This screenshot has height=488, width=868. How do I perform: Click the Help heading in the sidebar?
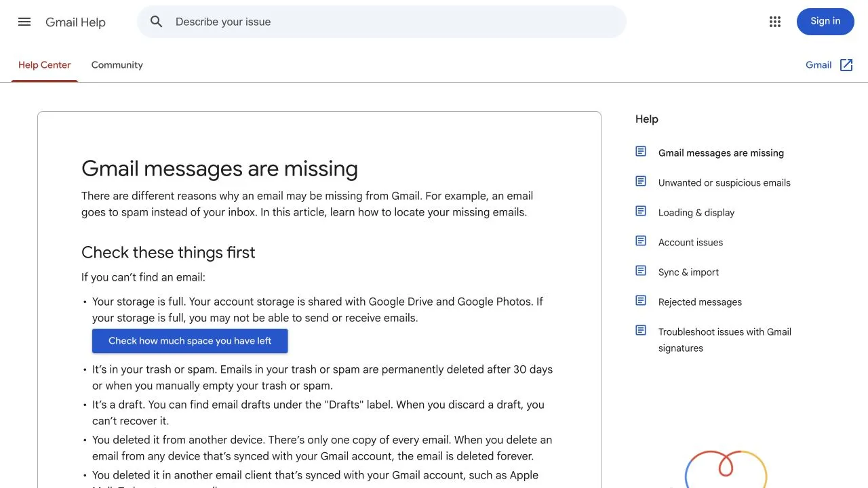pyautogui.click(x=647, y=119)
